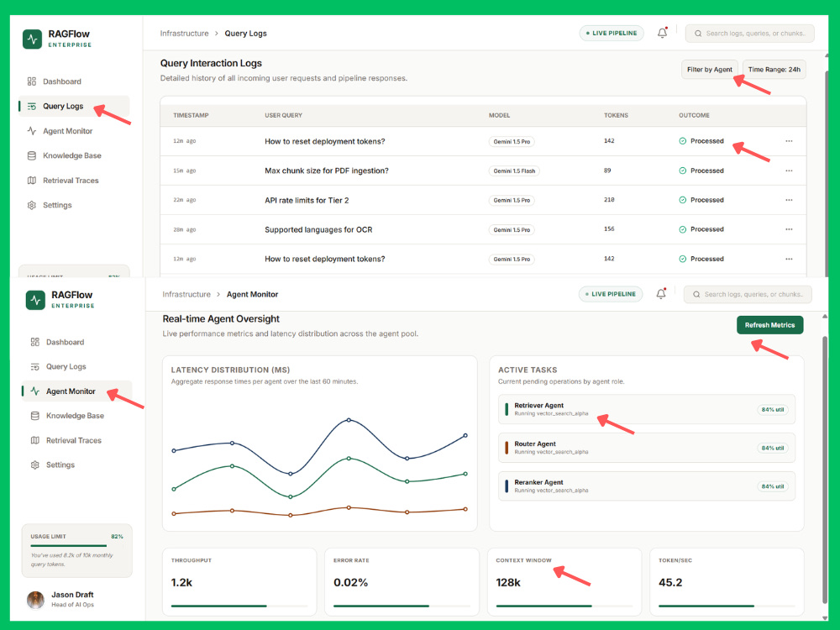Image resolution: width=840 pixels, height=630 pixels.
Task: Select the active Agent Monitor item in the Agent Monitor screen sidebar
Action: [77, 391]
